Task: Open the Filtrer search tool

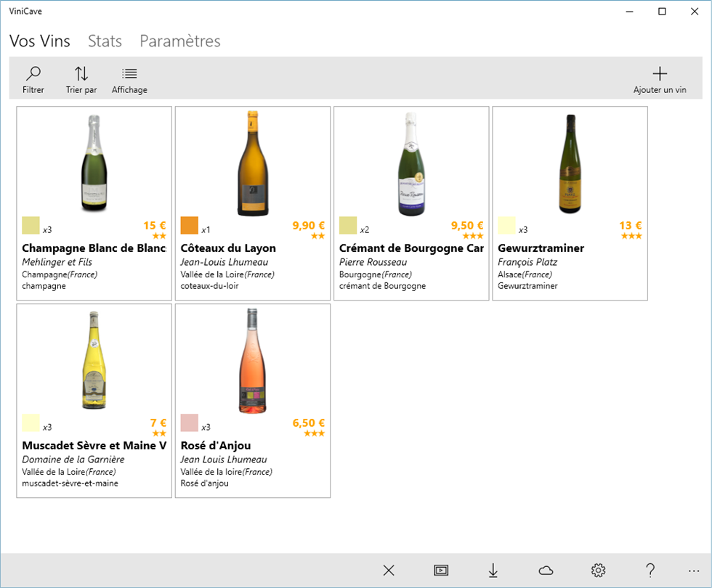Action: 33,80
